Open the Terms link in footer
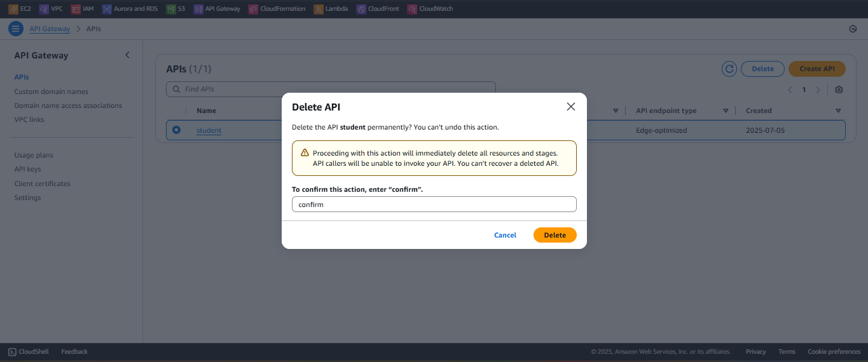 (787, 351)
